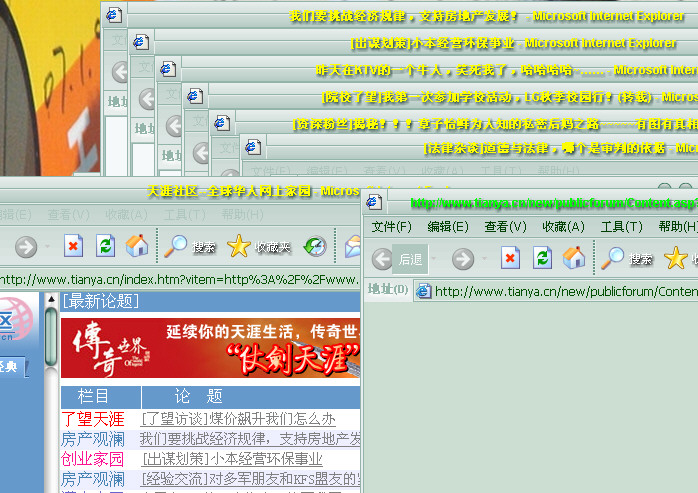
Task: Click the IE icon of the [院校了望] window
Action: click(195, 96)
